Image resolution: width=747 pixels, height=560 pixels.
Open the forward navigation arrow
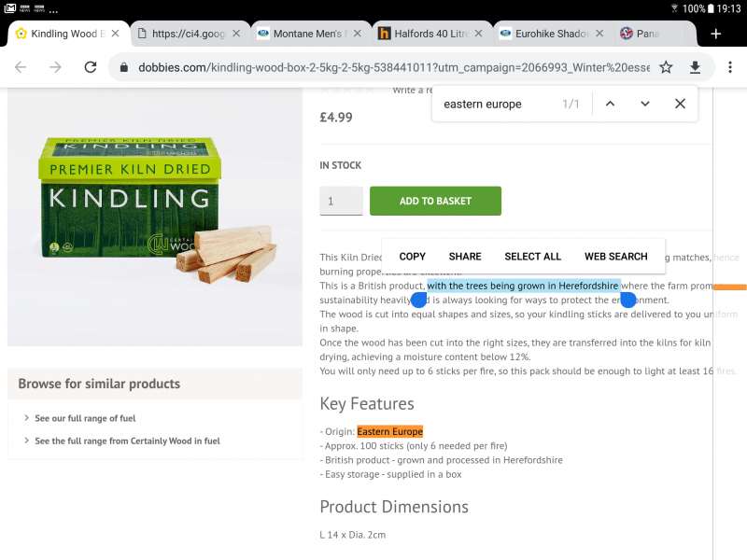54,67
